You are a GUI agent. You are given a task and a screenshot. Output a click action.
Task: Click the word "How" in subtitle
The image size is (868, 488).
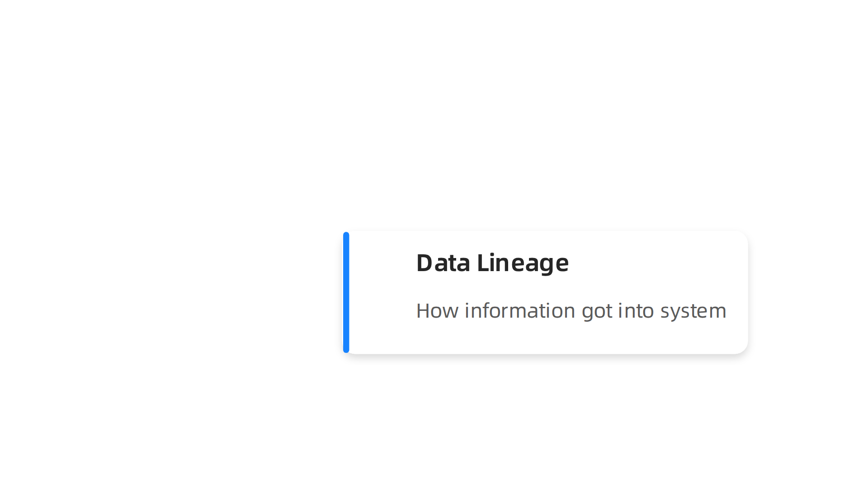[437, 311]
